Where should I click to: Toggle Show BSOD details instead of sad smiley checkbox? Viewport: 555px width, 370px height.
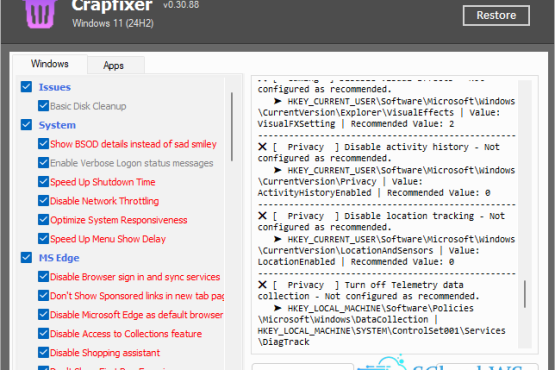(43, 143)
